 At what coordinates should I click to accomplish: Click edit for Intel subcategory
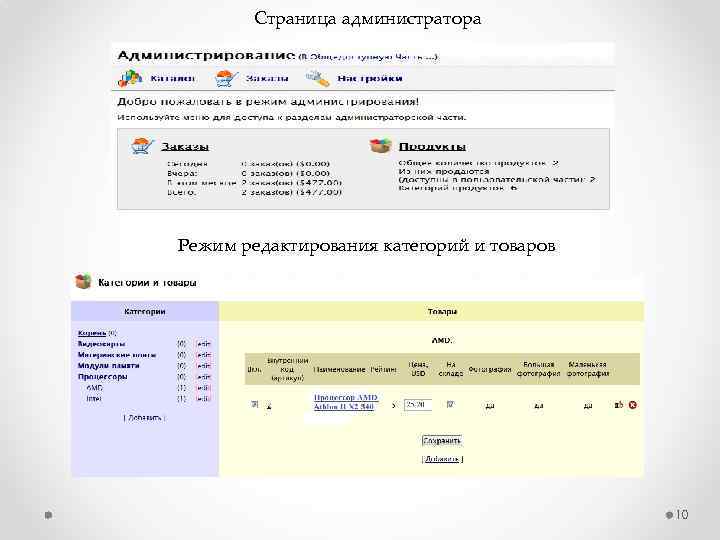203,399
